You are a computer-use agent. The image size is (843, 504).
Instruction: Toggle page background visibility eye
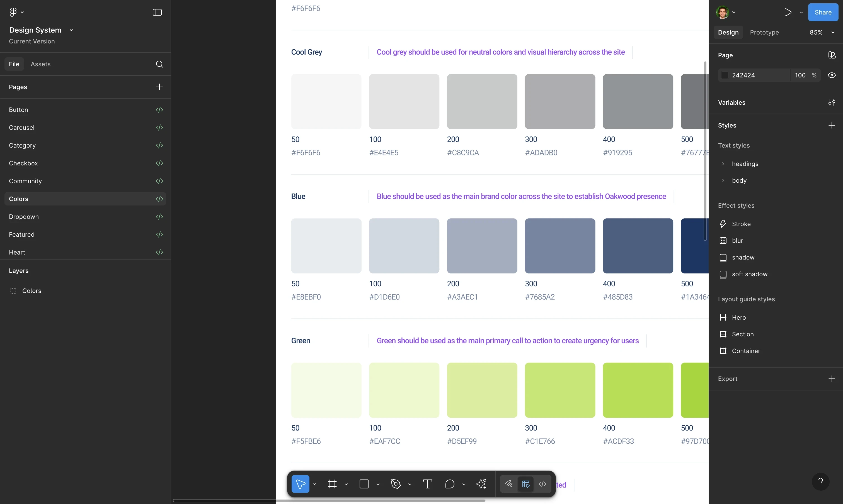point(832,75)
